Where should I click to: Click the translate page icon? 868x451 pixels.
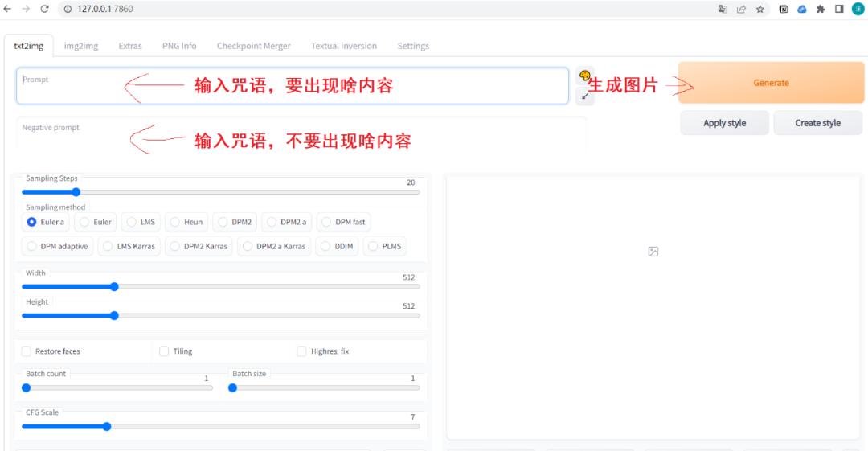coord(723,9)
